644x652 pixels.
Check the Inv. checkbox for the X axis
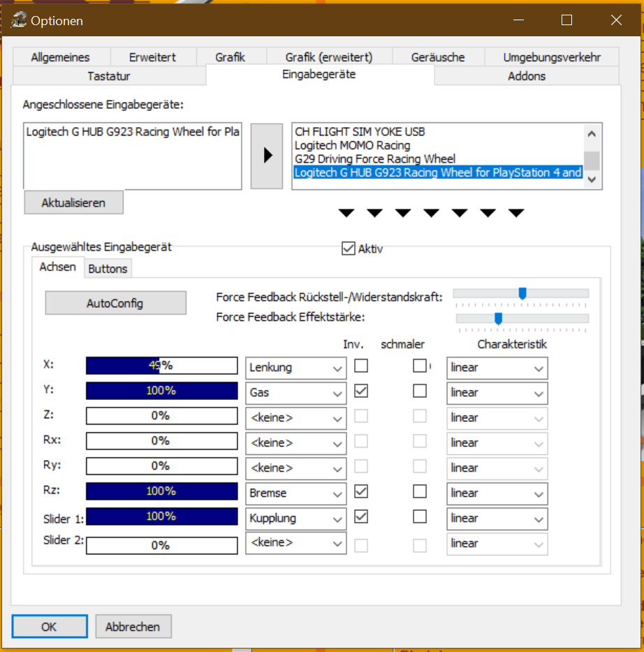click(361, 366)
